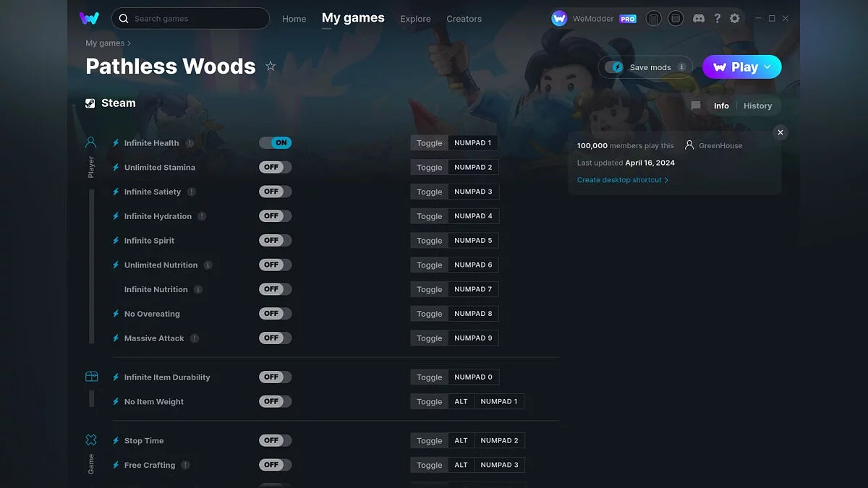The width and height of the screenshot is (868, 488).
Task: Open the Player category icon
Action: click(x=91, y=142)
